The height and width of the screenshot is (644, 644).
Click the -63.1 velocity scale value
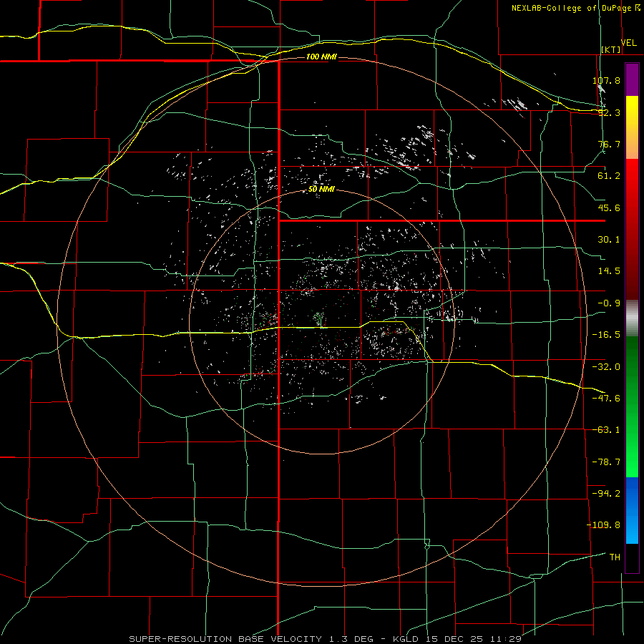(606, 430)
